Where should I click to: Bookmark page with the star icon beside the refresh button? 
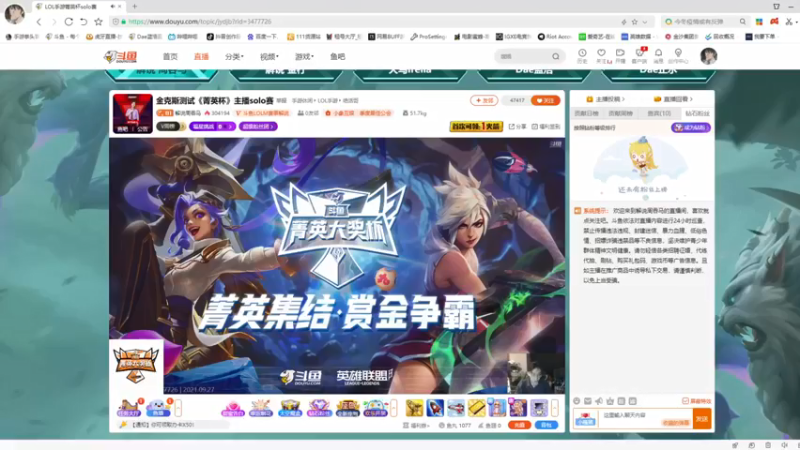(x=98, y=22)
